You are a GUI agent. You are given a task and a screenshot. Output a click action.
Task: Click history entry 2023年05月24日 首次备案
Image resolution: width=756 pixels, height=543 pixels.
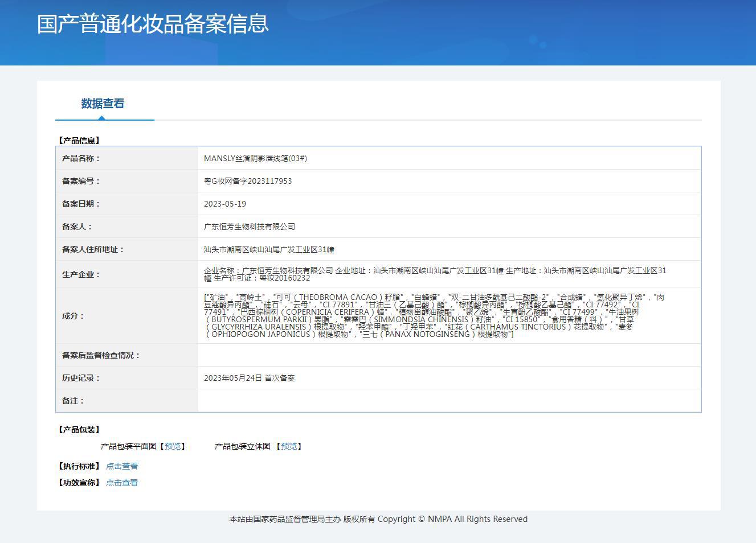tap(250, 378)
